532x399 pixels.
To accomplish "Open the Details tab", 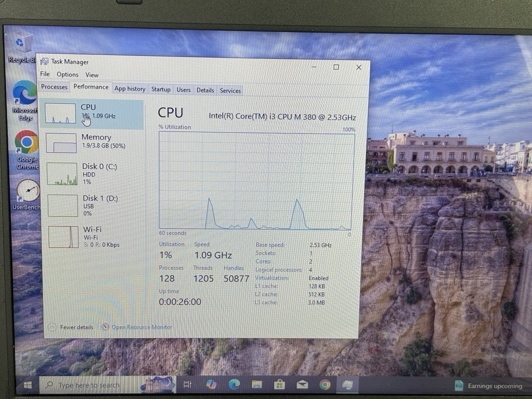I will 205,90.
